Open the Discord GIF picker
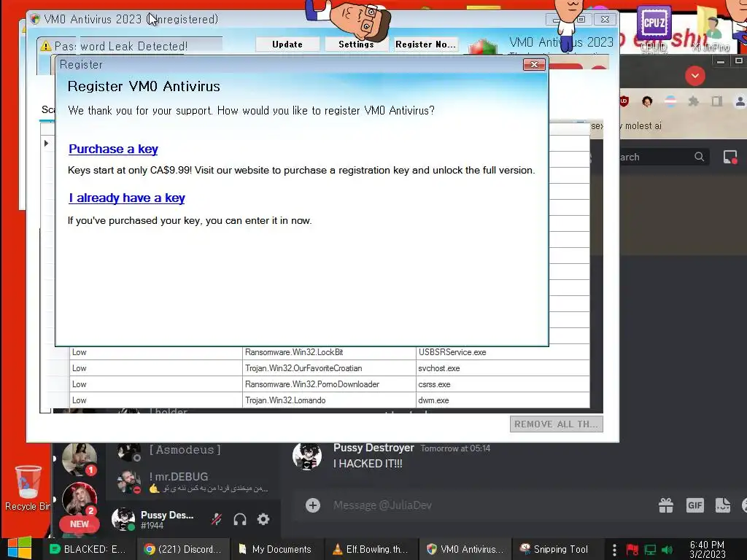747x560 pixels. point(694,505)
